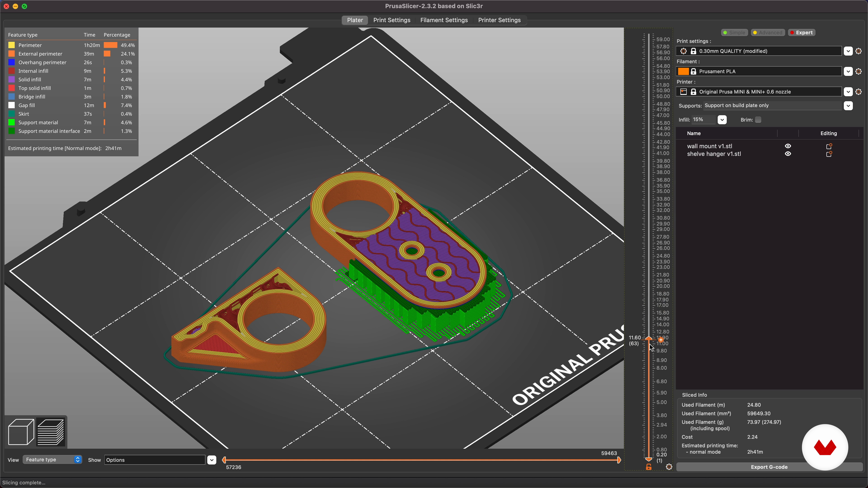This screenshot has height=488, width=868.
Task: Toggle visibility of shelve hanger v1.stl
Action: (x=788, y=154)
